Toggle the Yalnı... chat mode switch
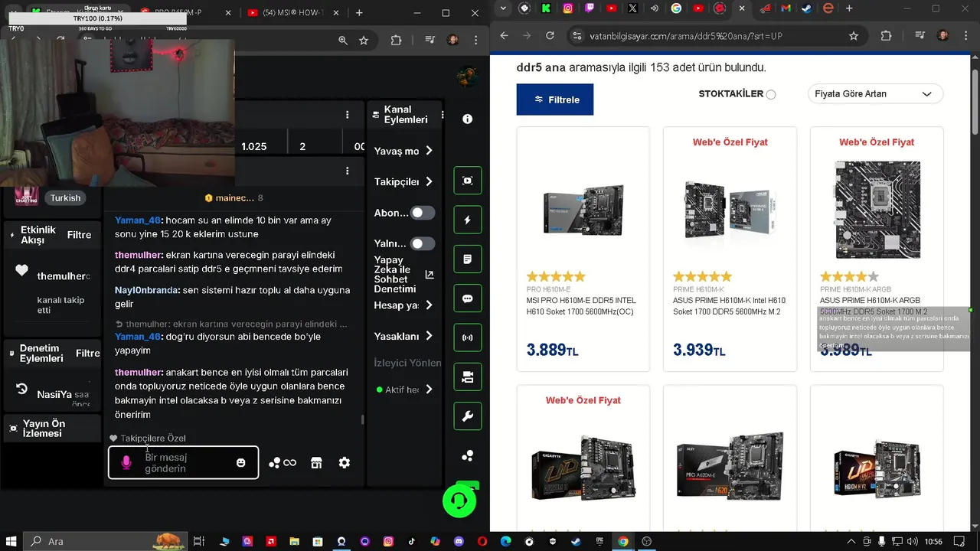Image resolution: width=980 pixels, height=551 pixels. [423, 243]
